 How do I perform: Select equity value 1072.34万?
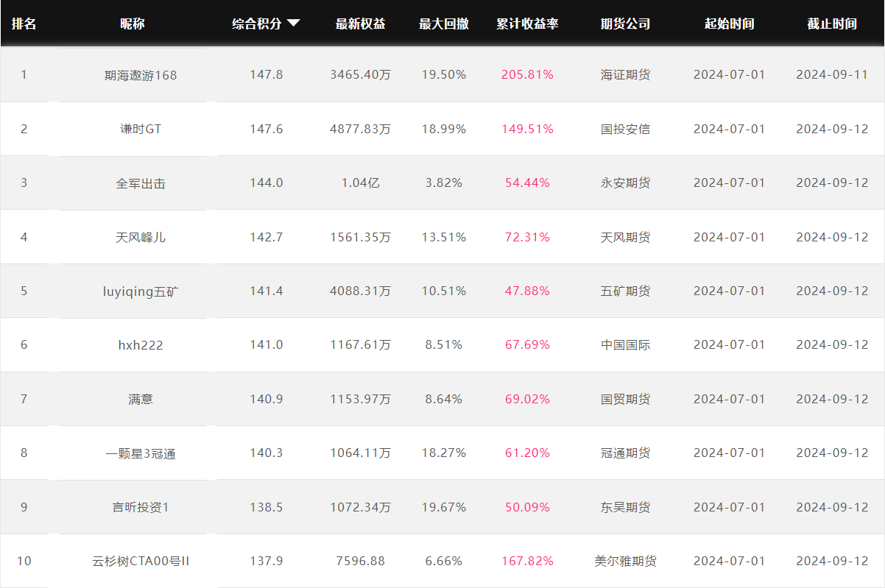click(361, 507)
